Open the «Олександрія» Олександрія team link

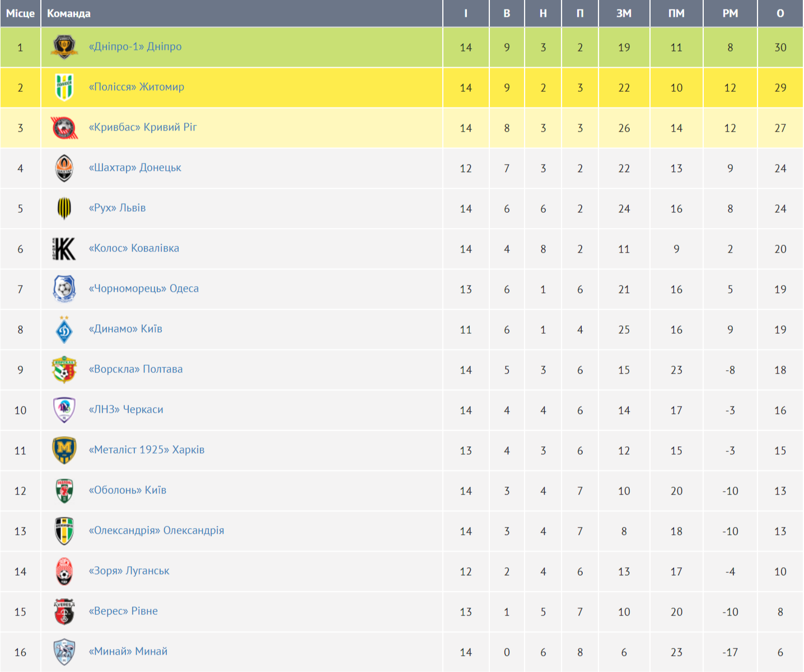coord(156,530)
